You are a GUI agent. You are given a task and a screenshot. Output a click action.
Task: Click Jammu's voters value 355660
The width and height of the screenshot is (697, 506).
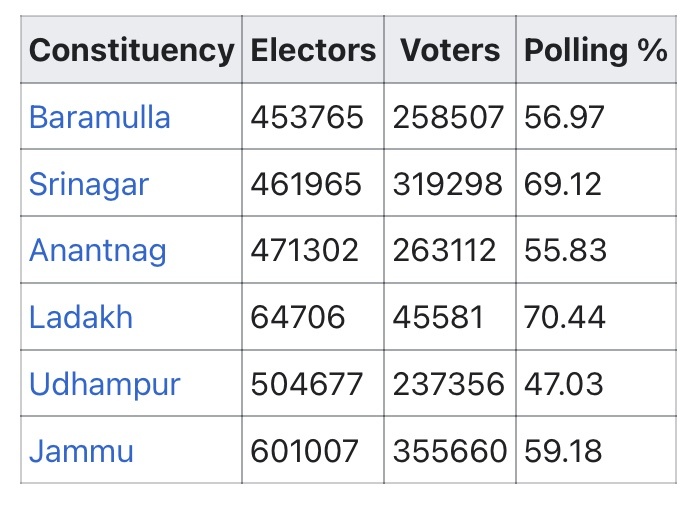tap(449, 451)
